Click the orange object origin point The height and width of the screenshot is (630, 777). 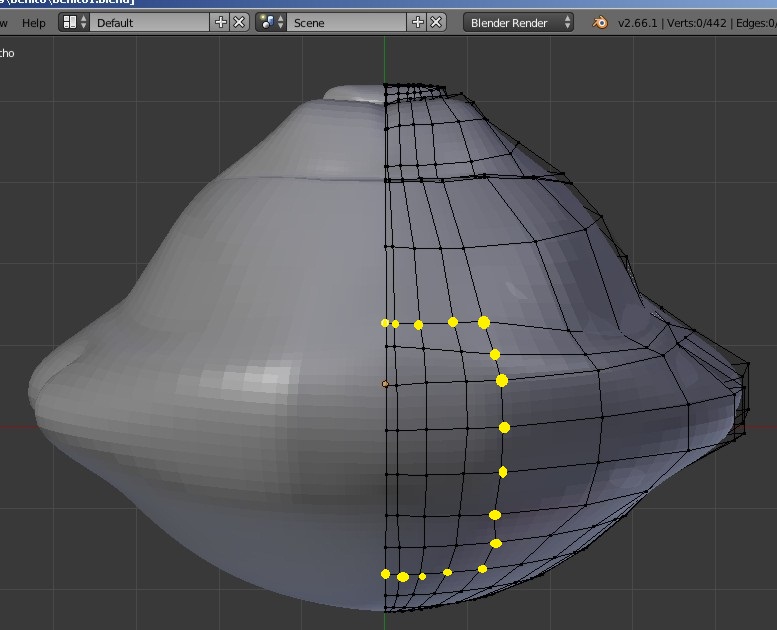point(385,383)
